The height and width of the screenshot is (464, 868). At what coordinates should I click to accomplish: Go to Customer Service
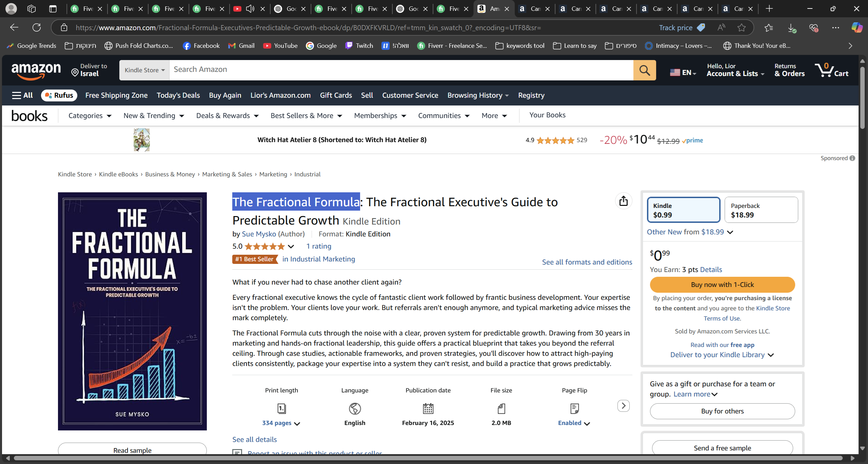point(410,95)
